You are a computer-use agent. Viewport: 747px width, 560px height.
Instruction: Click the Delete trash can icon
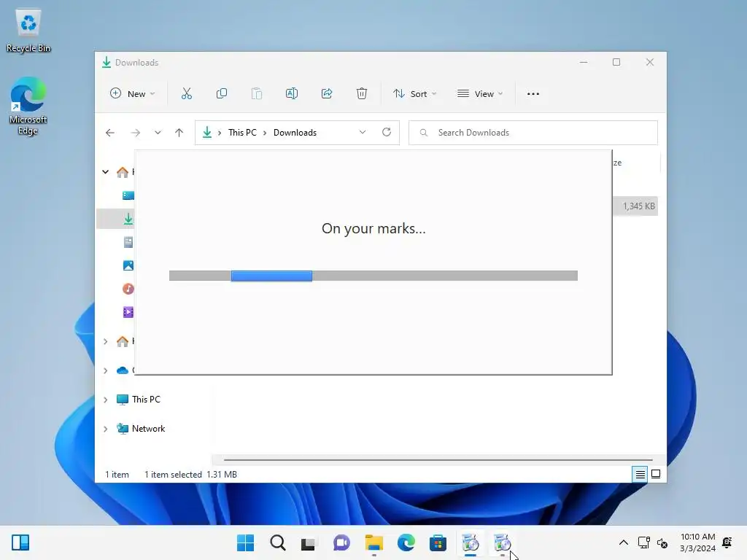coord(362,94)
